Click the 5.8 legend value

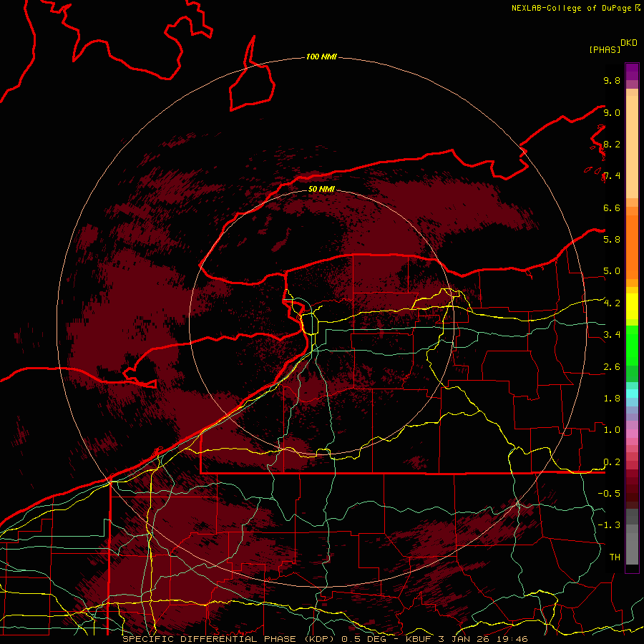coord(612,240)
